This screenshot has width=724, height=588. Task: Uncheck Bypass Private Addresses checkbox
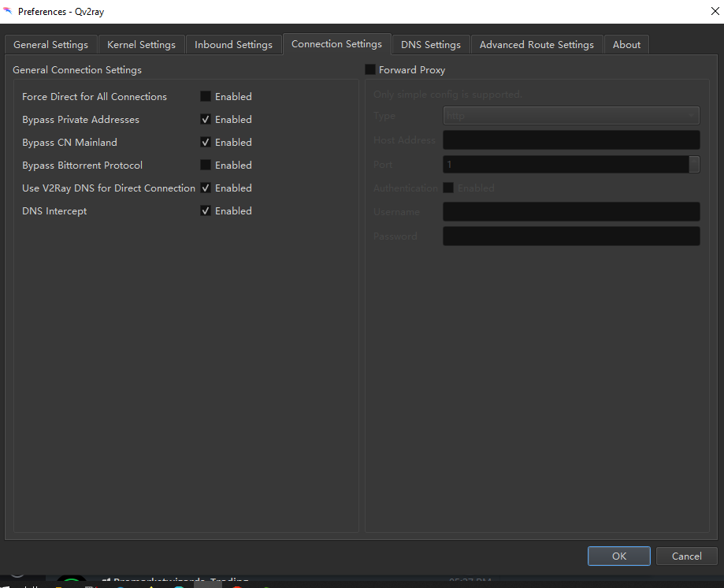[206, 119]
